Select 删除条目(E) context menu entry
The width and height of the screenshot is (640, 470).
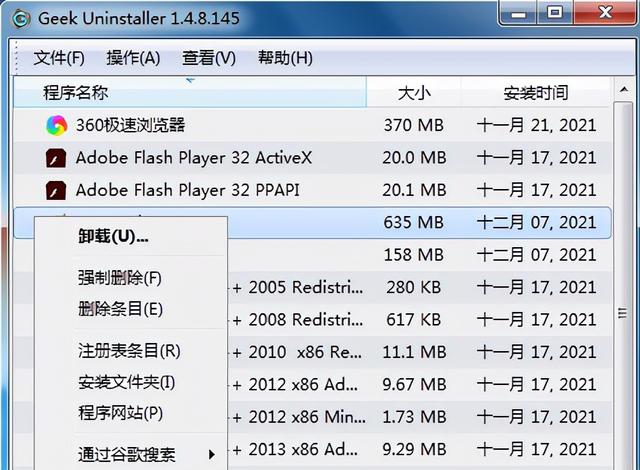pos(120,309)
